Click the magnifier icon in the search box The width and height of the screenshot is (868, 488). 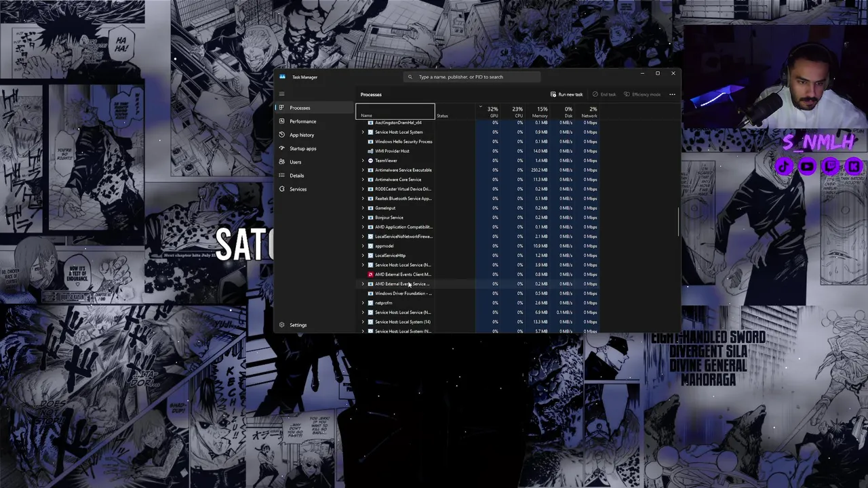click(x=410, y=77)
